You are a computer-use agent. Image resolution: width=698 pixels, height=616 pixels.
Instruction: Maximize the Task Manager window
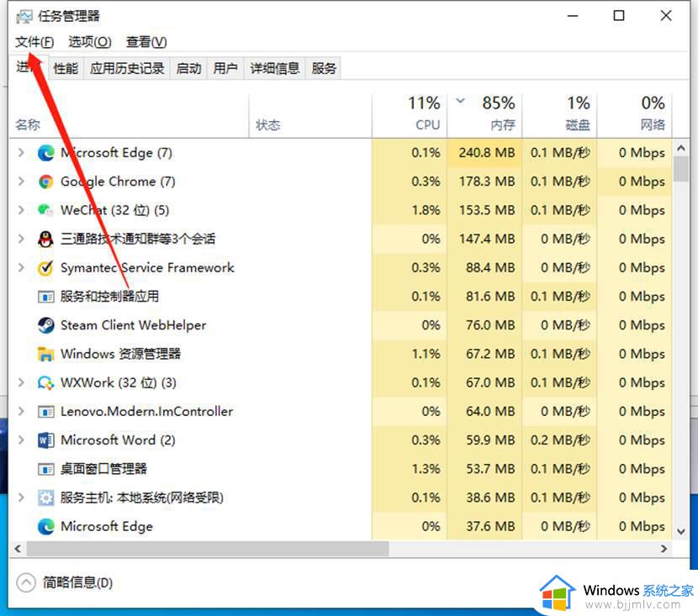(619, 16)
